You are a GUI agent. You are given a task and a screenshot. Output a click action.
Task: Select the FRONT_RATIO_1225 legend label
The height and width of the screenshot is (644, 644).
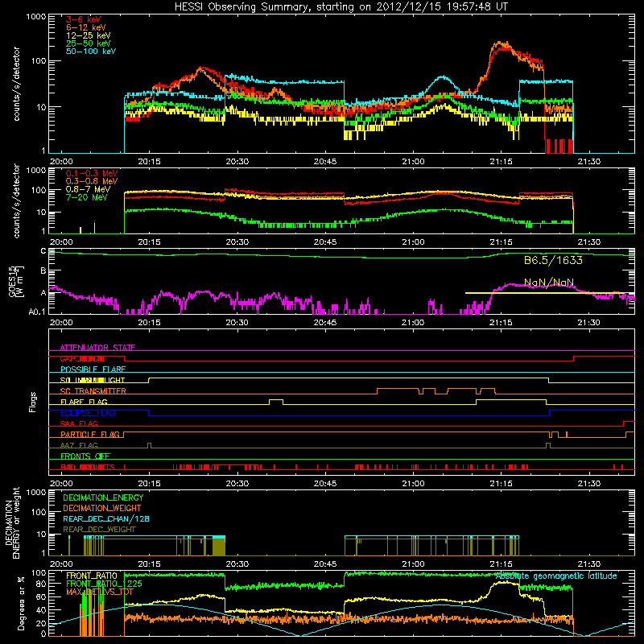pos(104,584)
